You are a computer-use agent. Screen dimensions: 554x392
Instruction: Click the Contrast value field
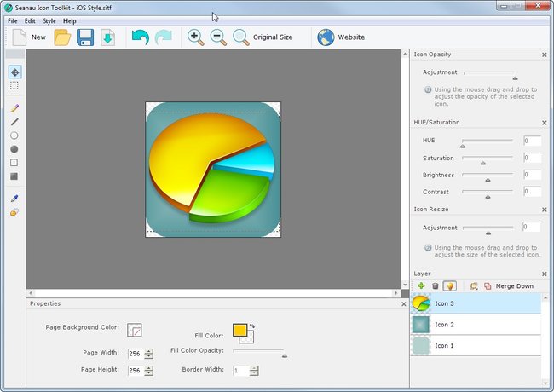[x=533, y=192]
